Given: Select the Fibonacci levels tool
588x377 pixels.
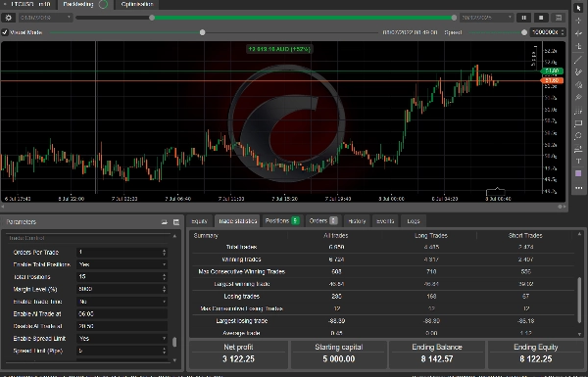Looking at the screenshot, I should pyautogui.click(x=578, y=111).
